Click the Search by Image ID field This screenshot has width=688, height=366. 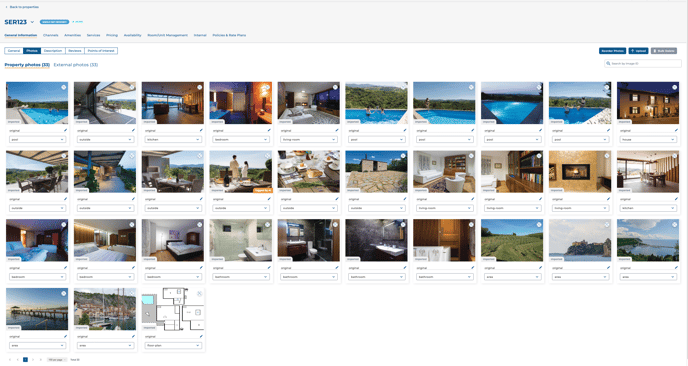click(643, 64)
